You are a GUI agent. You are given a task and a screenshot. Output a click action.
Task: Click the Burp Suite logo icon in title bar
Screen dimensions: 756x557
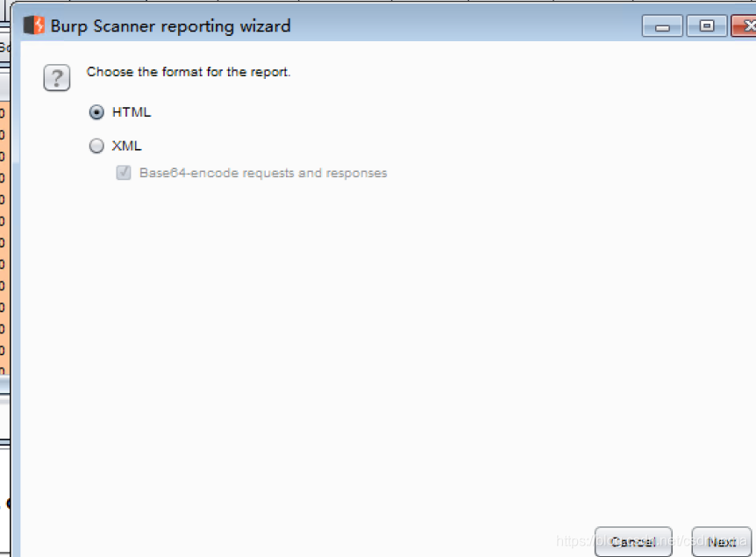coord(33,25)
